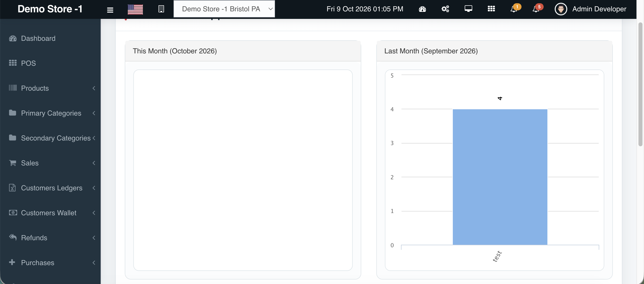Viewport: 644px width, 284px height.
Task: Open the POS sidebar item
Action: click(x=50, y=63)
